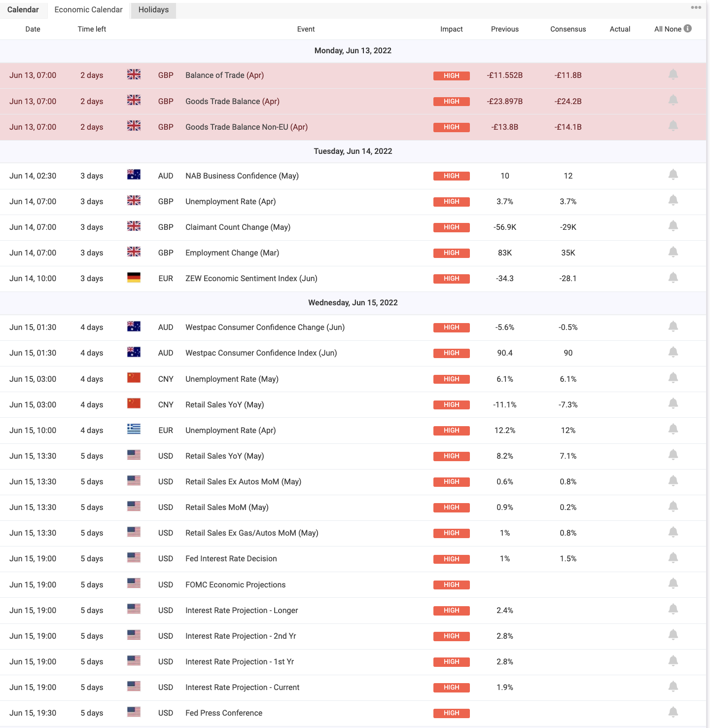Click bell icon for GBP Unemployment Rate (Apr)
Image resolution: width=710 pixels, height=728 pixels.
673,200
